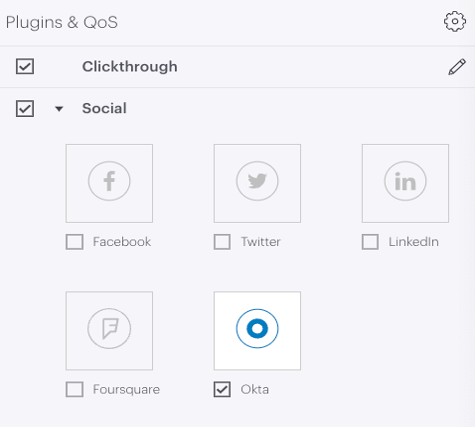The width and height of the screenshot is (476, 428).
Task: Click the blue Okta logo tile
Action: (x=257, y=331)
